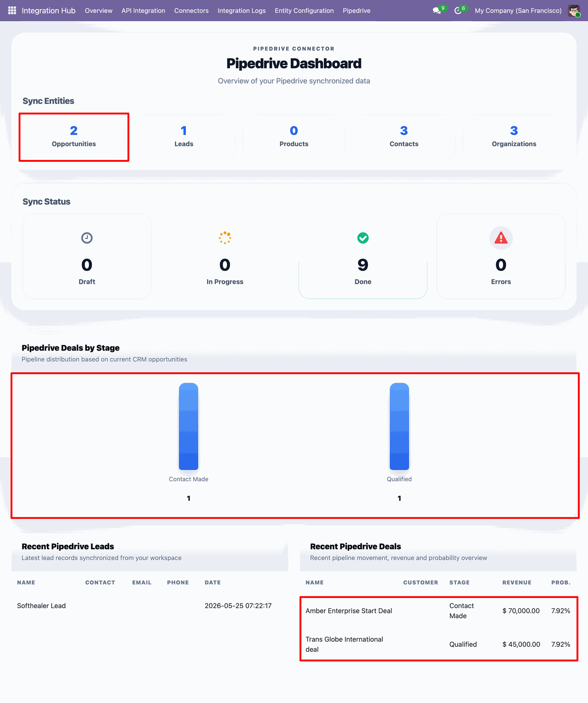Open the Pipedrive menu item

click(x=357, y=11)
